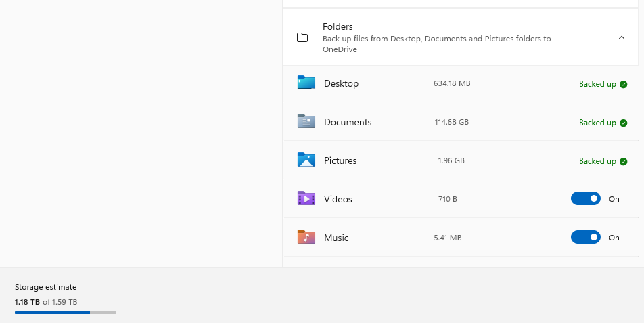
Task: Click the Storage estimate label
Action: tap(45, 287)
